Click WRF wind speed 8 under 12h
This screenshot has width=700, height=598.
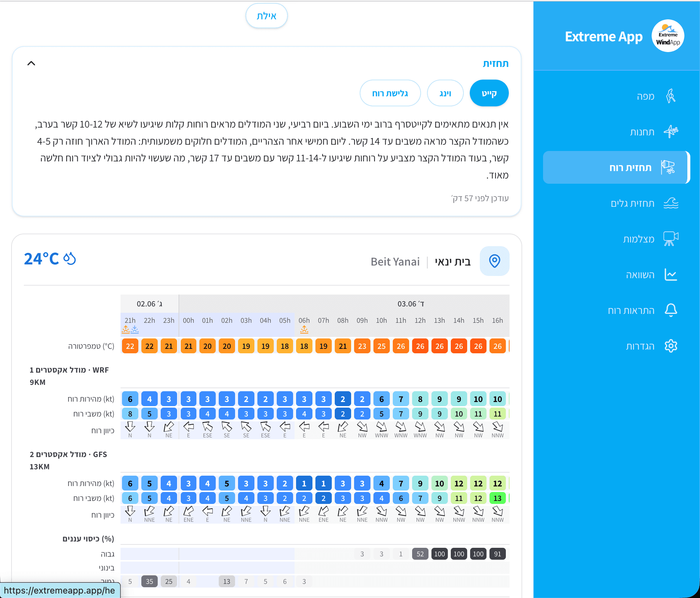[x=420, y=399]
